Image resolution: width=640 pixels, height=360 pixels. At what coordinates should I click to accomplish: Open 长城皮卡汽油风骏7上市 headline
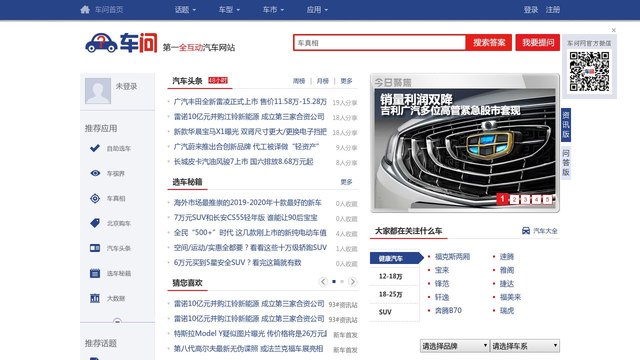[243, 162]
